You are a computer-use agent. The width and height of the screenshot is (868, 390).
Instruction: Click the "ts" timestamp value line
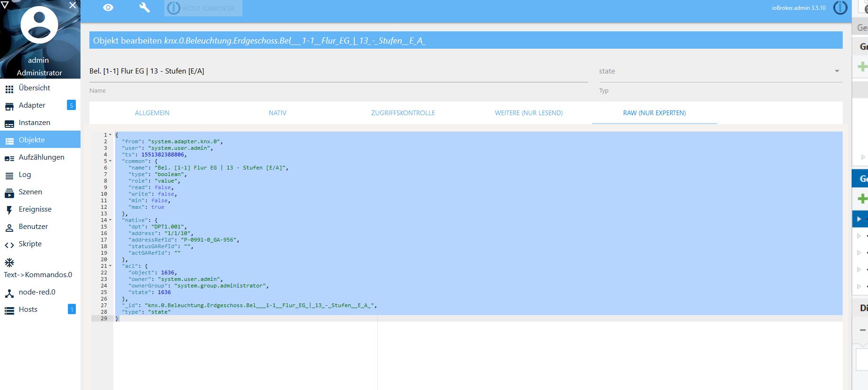click(154, 155)
